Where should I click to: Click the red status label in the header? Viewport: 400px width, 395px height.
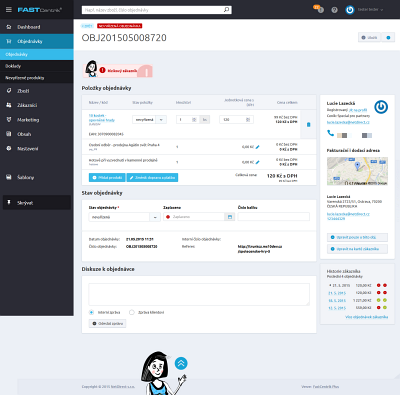tap(120, 26)
